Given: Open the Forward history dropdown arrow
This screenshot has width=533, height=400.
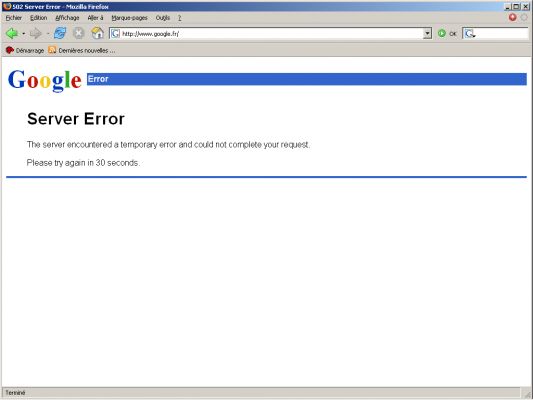Looking at the screenshot, I should [48, 34].
